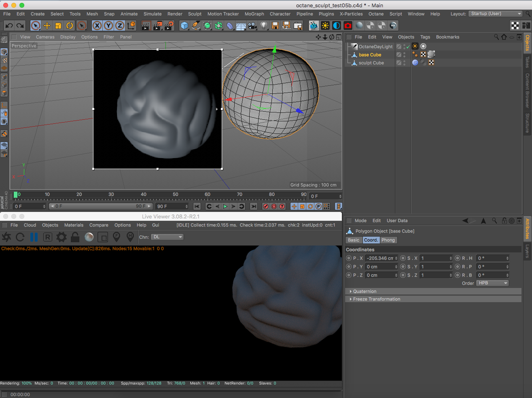This screenshot has width=532, height=398.
Task: Toggle the X axis lock
Action: tap(97, 26)
